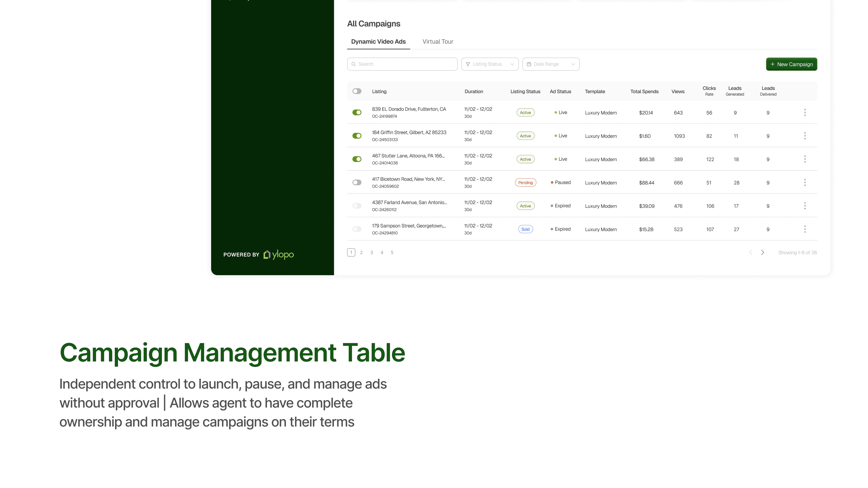Enable the paused 417 Bicetown Road campaign

[x=357, y=183]
